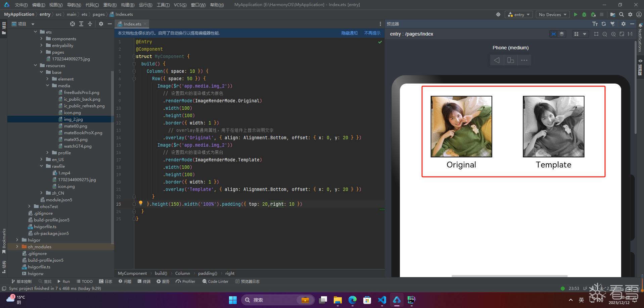Zoom in the previewer
The height and width of the screenshot is (308, 644).
pyautogui.click(x=613, y=34)
